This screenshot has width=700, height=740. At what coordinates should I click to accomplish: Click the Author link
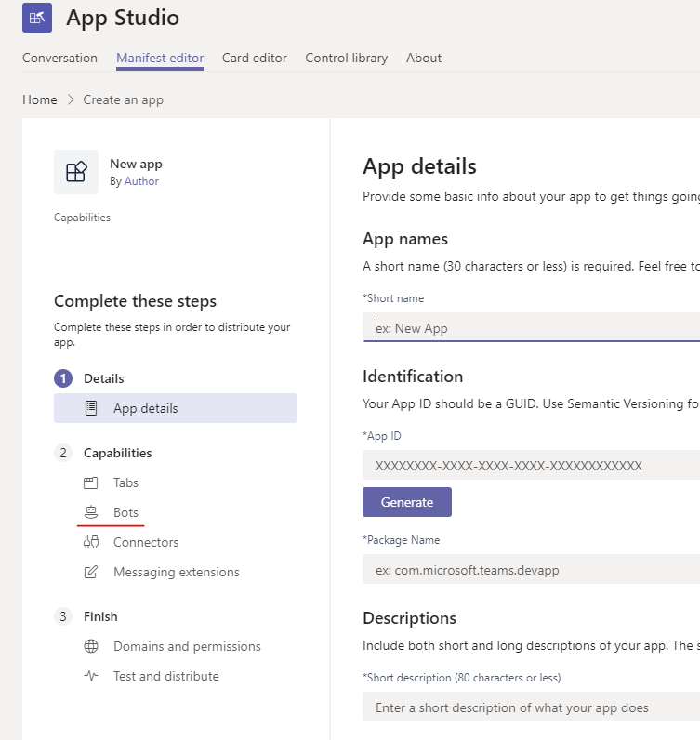pos(141,181)
